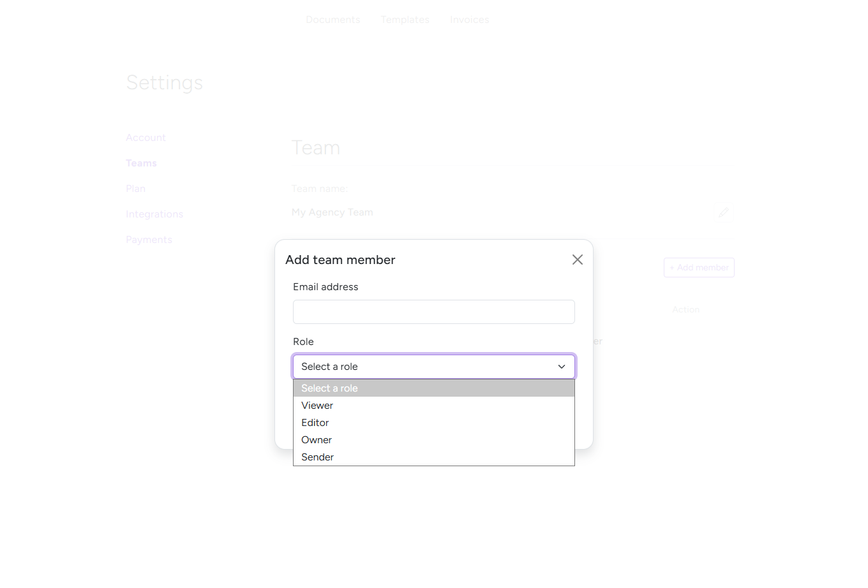Navigate to Invoices
The image size is (868, 588).
tap(469, 19)
